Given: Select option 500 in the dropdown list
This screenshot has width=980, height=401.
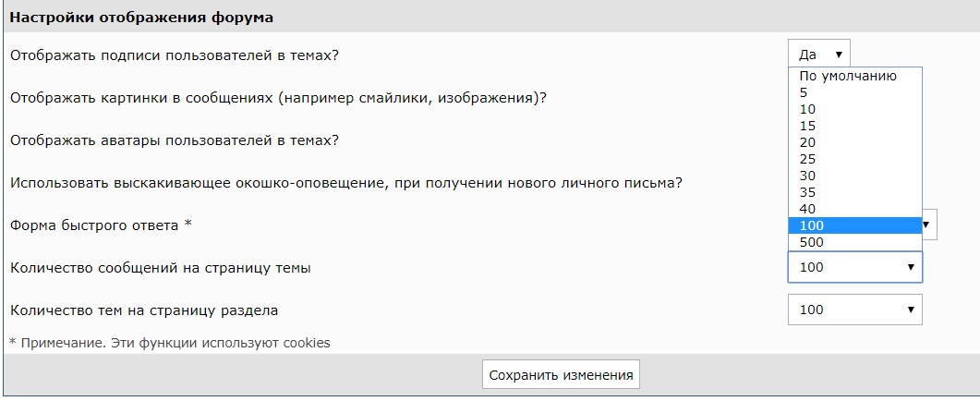Looking at the screenshot, I should coord(854,242).
